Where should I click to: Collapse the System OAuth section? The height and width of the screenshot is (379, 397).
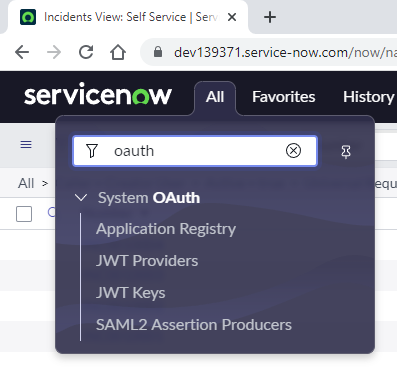click(x=81, y=198)
